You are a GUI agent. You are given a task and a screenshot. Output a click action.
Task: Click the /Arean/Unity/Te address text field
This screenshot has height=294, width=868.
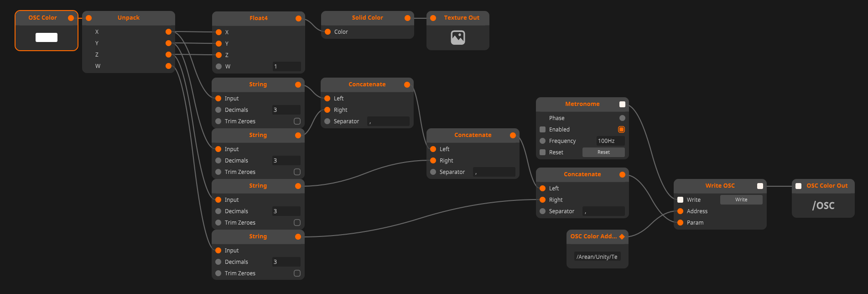point(597,257)
